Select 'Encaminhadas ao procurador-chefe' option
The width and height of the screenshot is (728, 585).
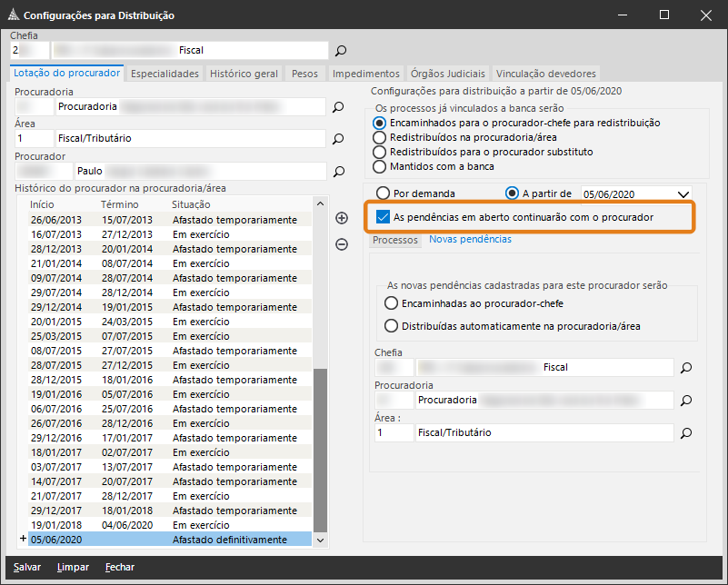pos(392,303)
